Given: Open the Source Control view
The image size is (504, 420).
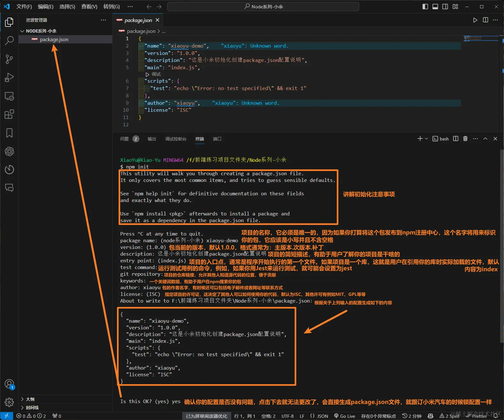Looking at the screenshot, I should tap(9, 59).
